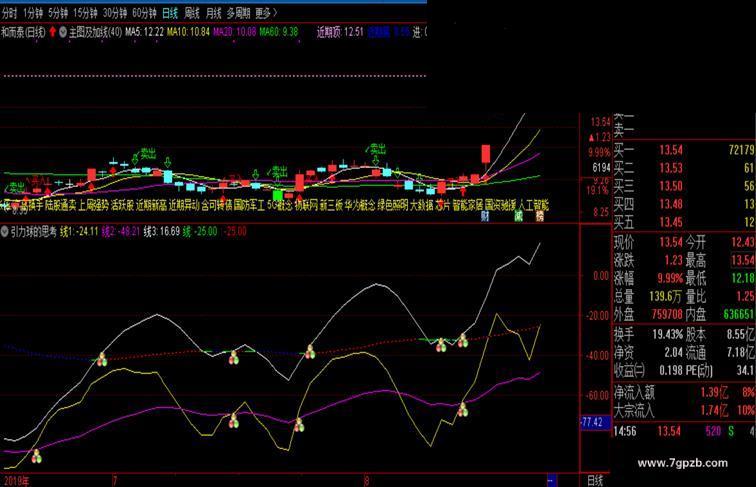Click the 买一 bid row at 13.54
The height and width of the screenshot is (487, 756).
[684, 150]
